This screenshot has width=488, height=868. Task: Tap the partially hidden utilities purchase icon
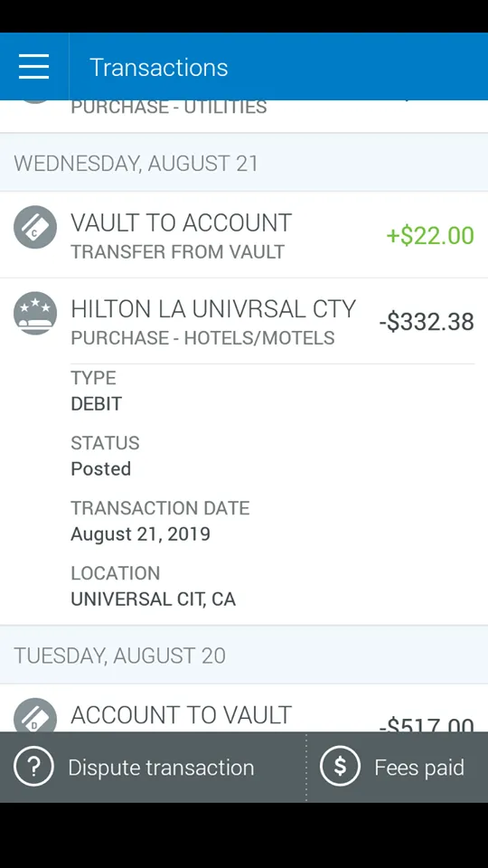click(x=35, y=102)
